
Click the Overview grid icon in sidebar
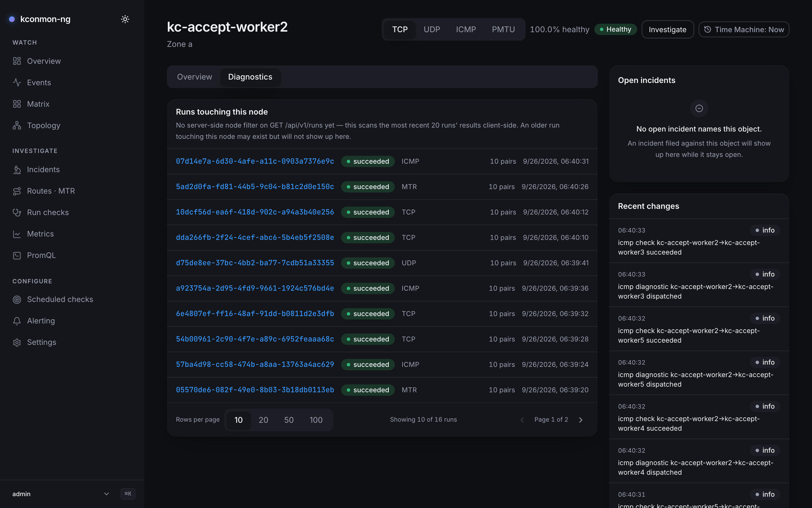[x=17, y=61]
